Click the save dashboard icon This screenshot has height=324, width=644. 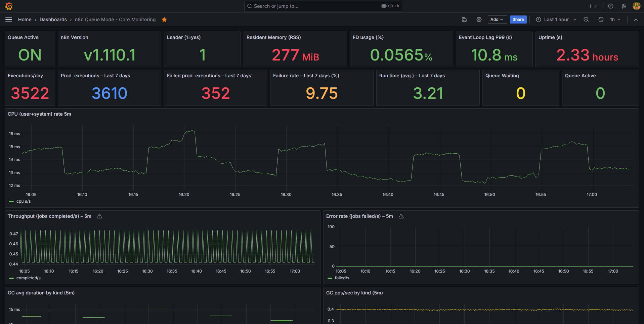464,19
